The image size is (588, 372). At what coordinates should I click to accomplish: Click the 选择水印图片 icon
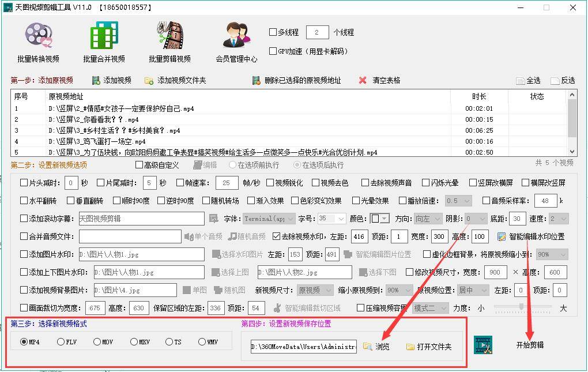[216, 254]
